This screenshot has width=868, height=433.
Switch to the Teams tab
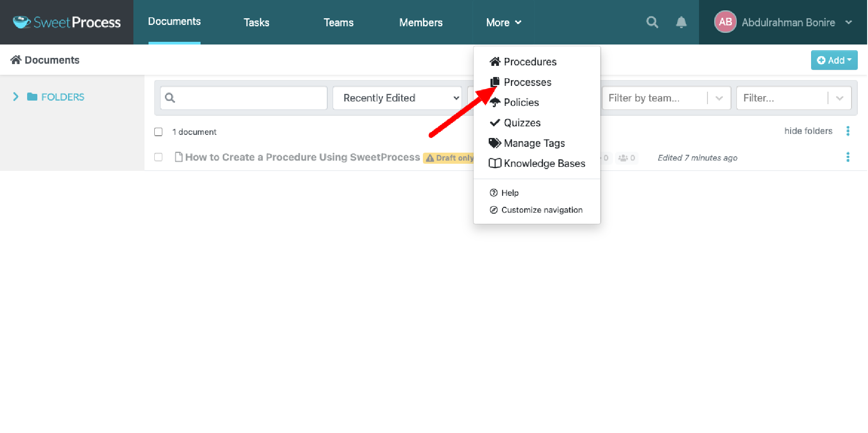click(x=338, y=22)
